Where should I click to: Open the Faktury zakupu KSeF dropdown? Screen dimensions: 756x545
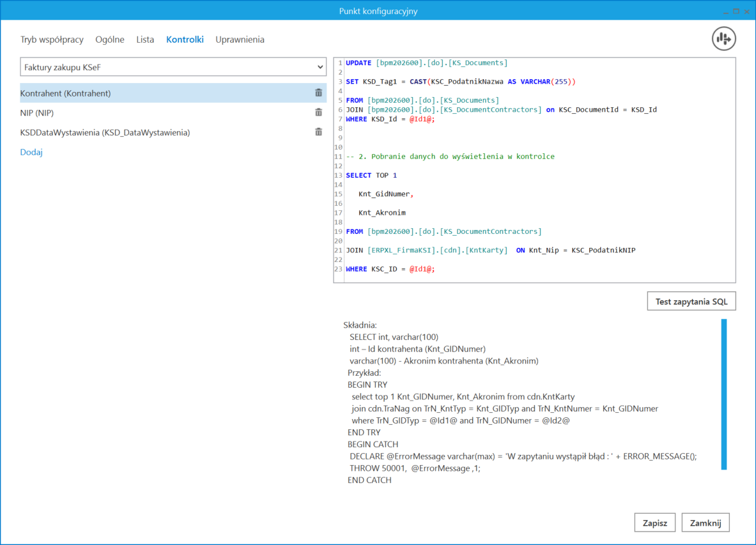(x=173, y=67)
